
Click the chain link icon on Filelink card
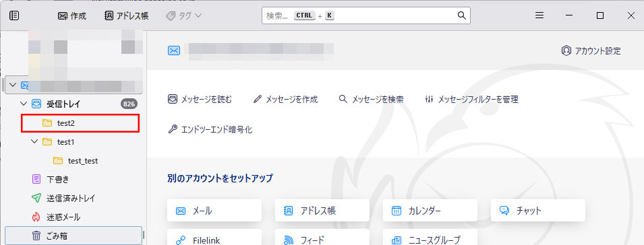click(181, 240)
